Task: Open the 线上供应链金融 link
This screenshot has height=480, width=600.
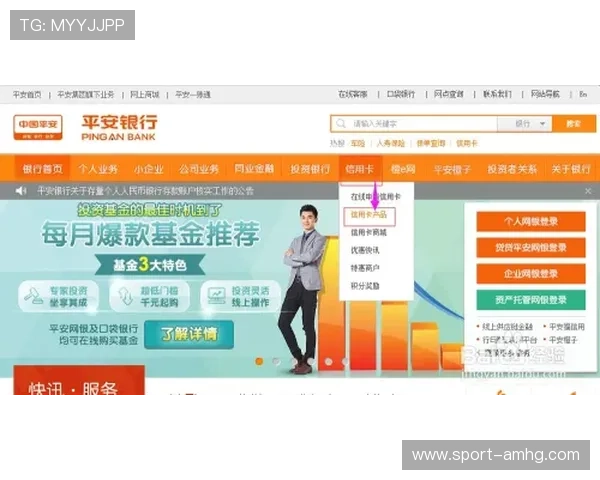Action: (507, 327)
